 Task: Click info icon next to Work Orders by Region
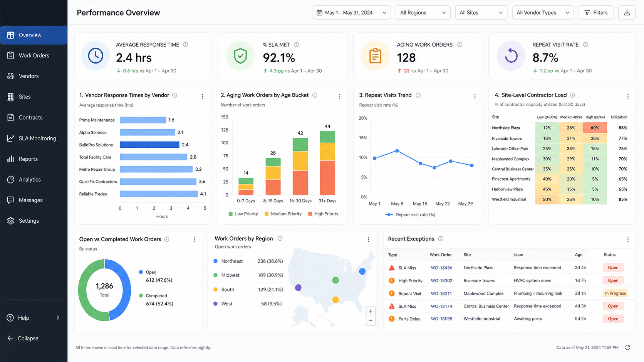[280, 239]
